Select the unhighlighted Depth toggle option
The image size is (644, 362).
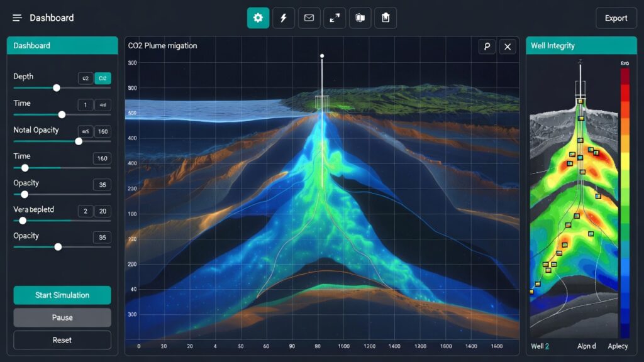pyautogui.click(x=86, y=79)
